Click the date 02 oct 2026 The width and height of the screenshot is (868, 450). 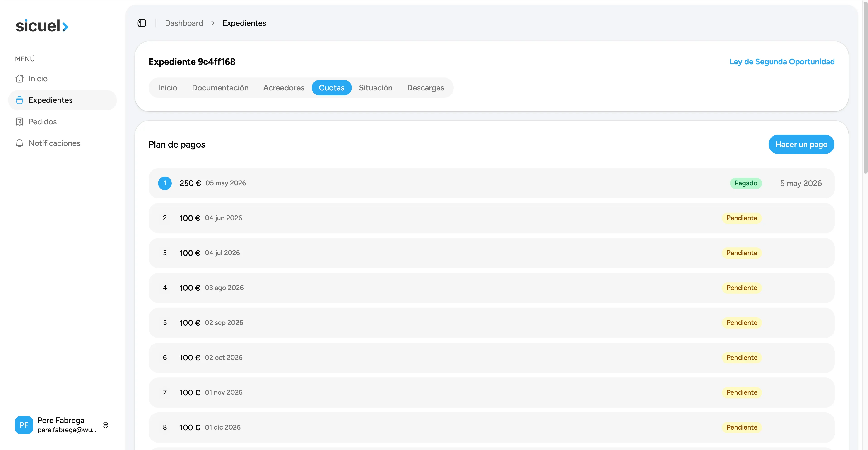click(223, 358)
